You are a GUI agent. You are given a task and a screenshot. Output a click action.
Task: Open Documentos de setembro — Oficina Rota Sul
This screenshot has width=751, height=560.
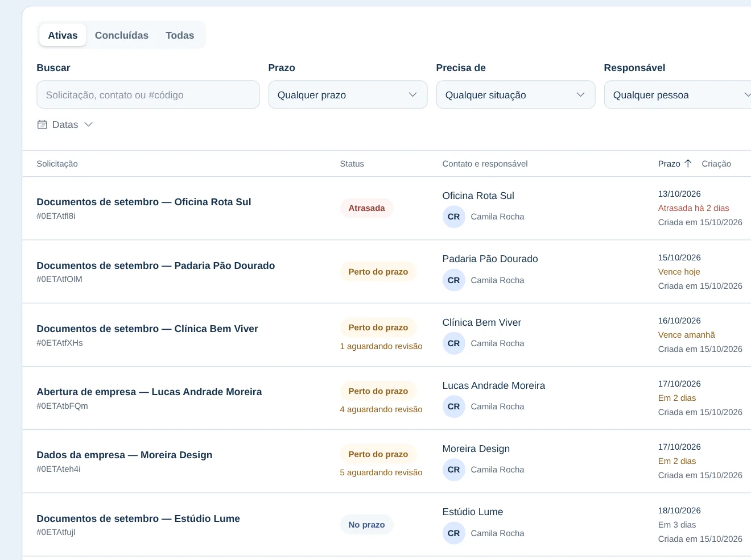[144, 202]
